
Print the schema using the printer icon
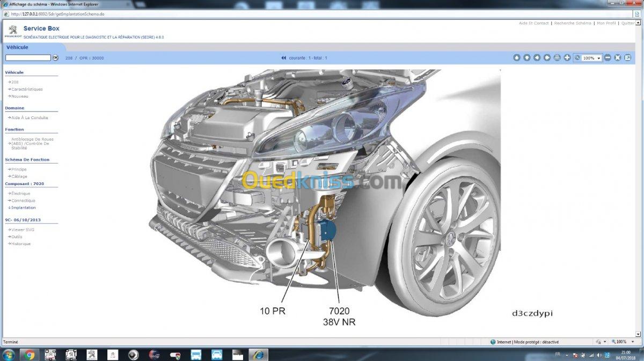click(x=557, y=57)
